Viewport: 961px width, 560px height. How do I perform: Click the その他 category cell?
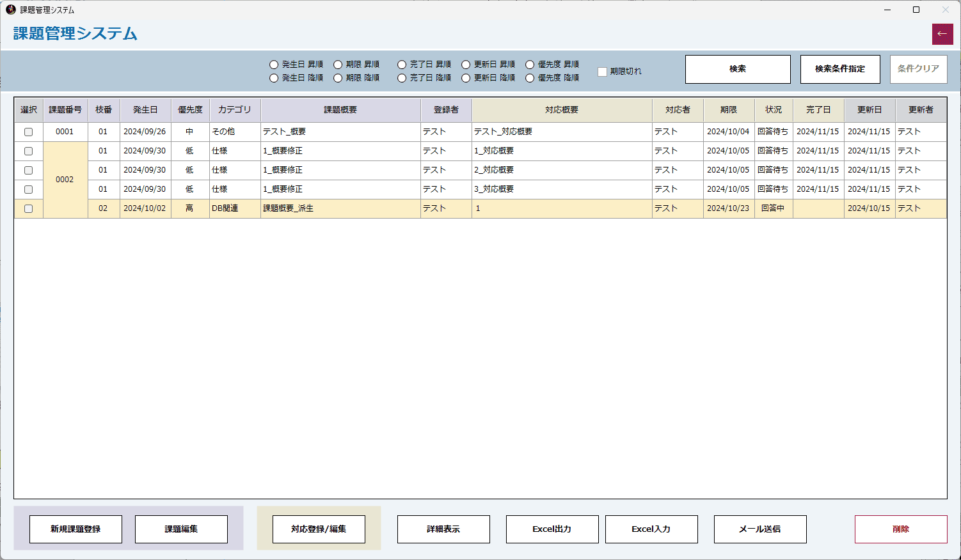(x=235, y=132)
